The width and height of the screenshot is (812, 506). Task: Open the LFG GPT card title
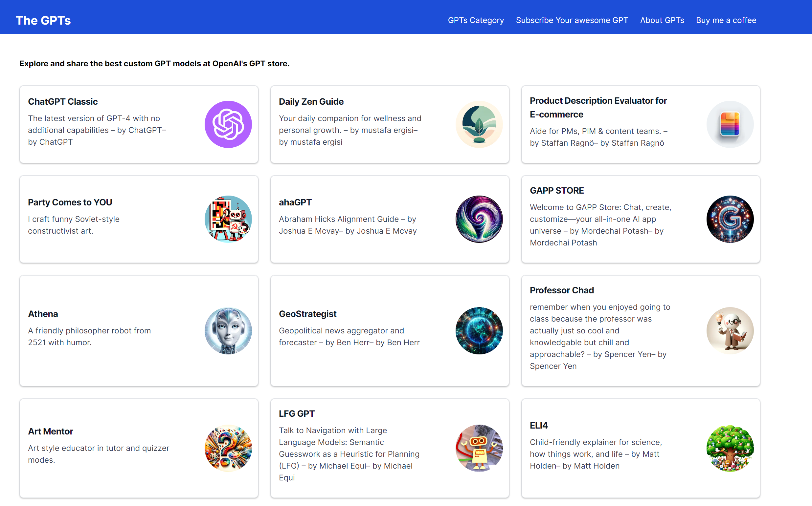pyautogui.click(x=297, y=414)
